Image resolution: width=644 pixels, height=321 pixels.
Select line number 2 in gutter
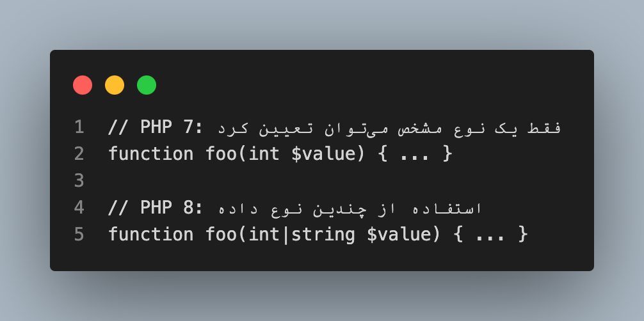[x=79, y=154]
